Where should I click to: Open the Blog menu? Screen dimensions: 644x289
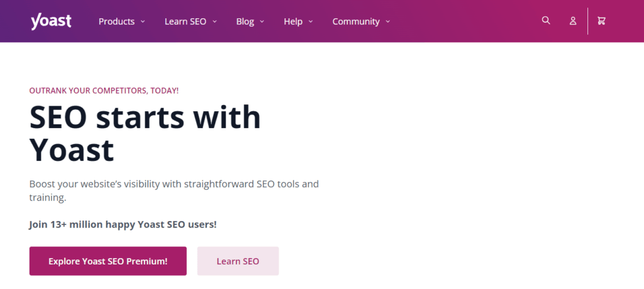tap(245, 21)
